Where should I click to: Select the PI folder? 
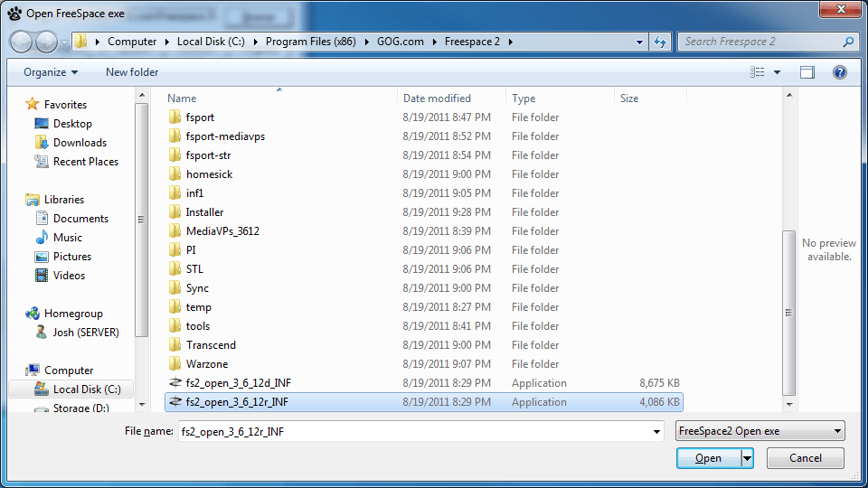[x=191, y=250]
